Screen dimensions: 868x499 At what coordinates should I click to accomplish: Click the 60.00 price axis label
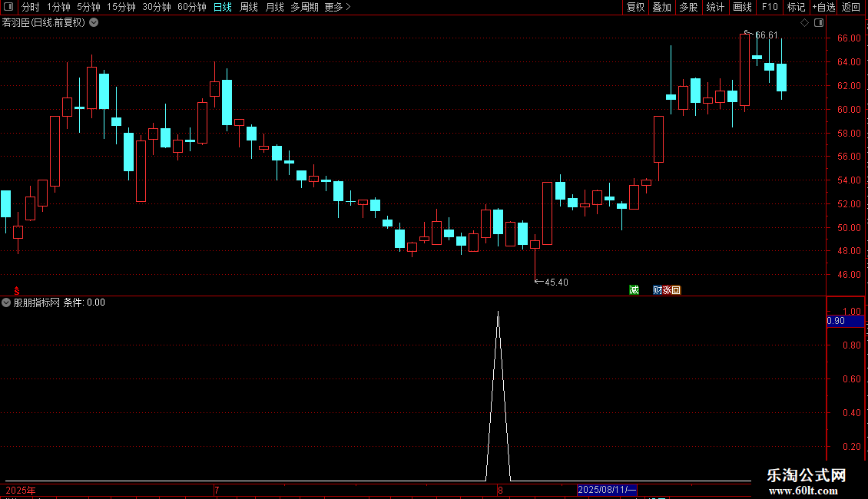849,110
